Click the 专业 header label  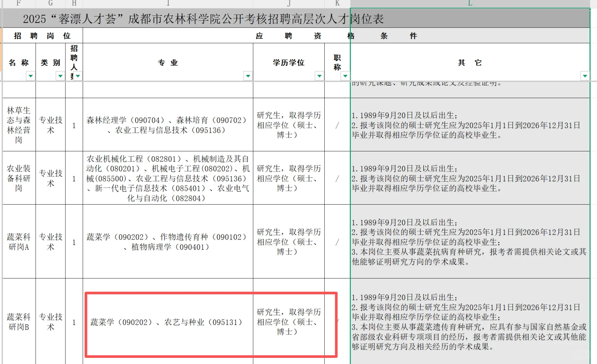coord(168,63)
